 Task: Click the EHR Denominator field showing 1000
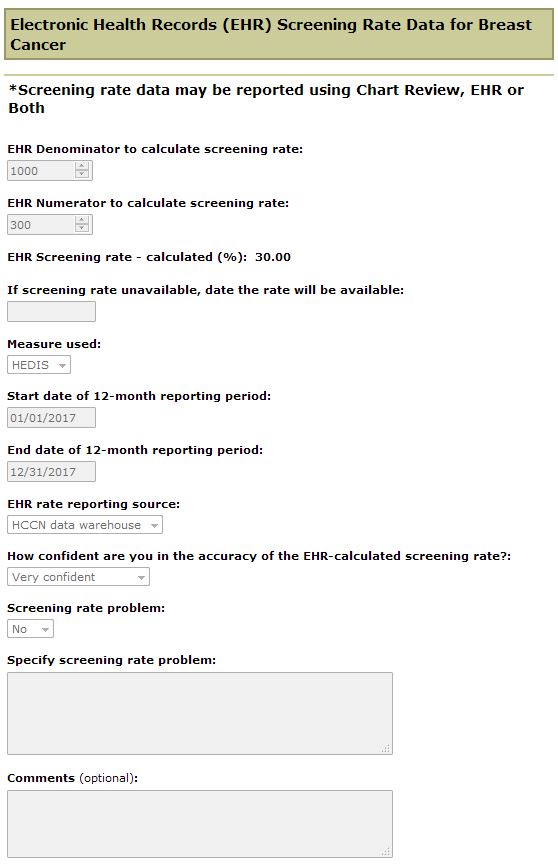pyautogui.click(x=50, y=170)
